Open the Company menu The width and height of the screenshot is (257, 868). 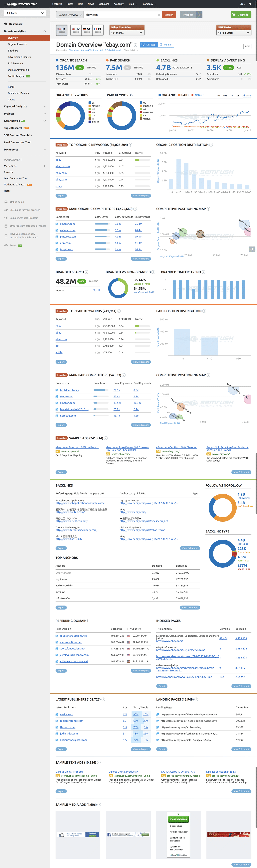tap(149, 4)
